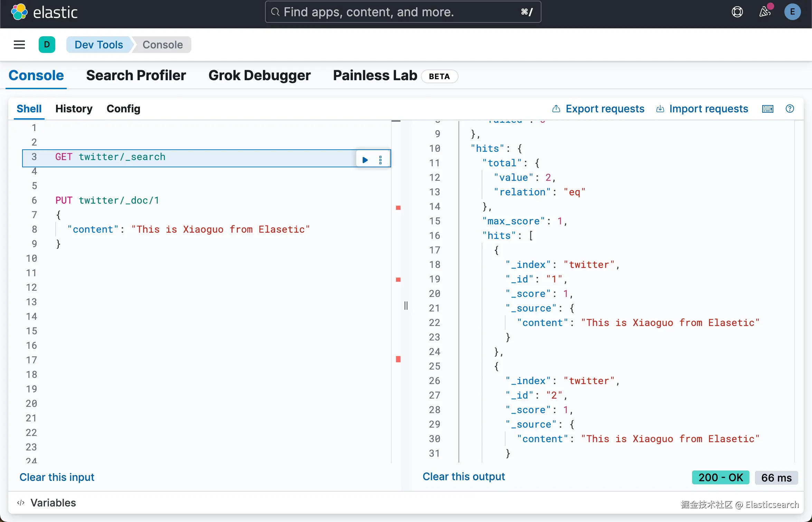The height and width of the screenshot is (522, 812).
Task: Open the help lifebuoy menu
Action: point(737,12)
